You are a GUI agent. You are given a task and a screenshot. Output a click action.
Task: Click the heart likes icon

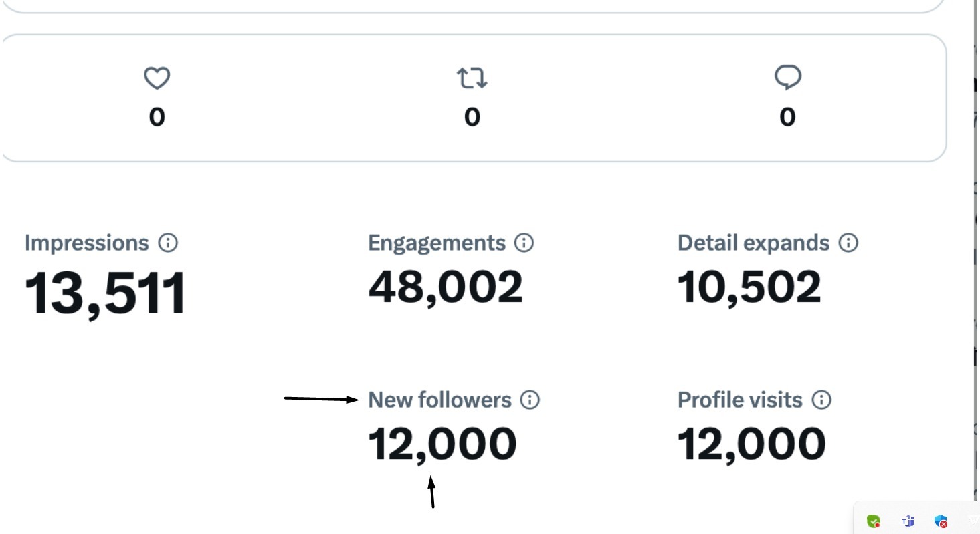(x=157, y=78)
